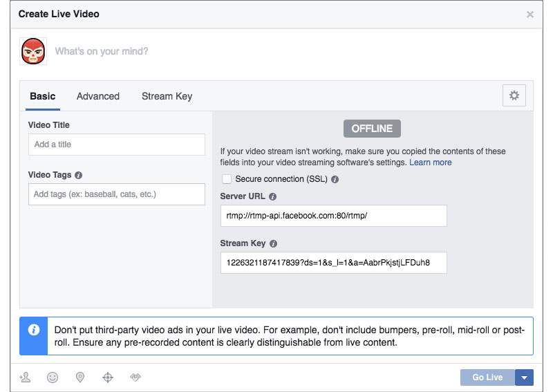553x392 pixels.
Task: Click info icon next to Secure connection
Action: pyautogui.click(x=335, y=179)
